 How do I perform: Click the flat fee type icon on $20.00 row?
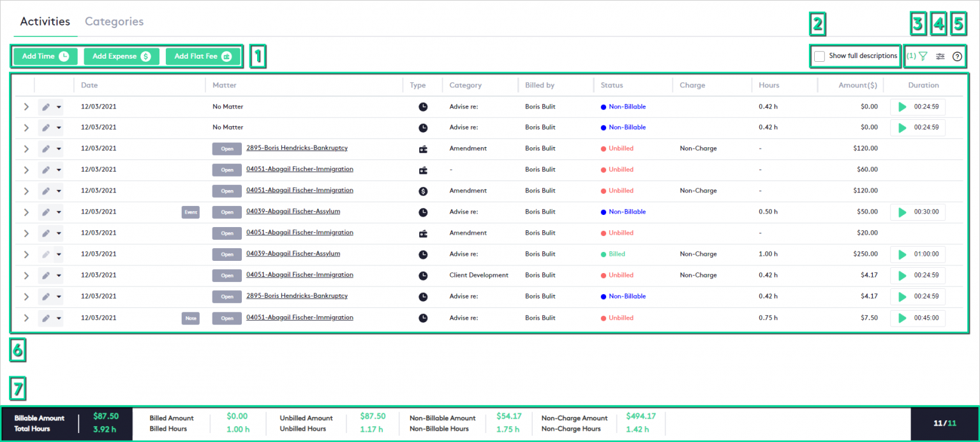[423, 233]
